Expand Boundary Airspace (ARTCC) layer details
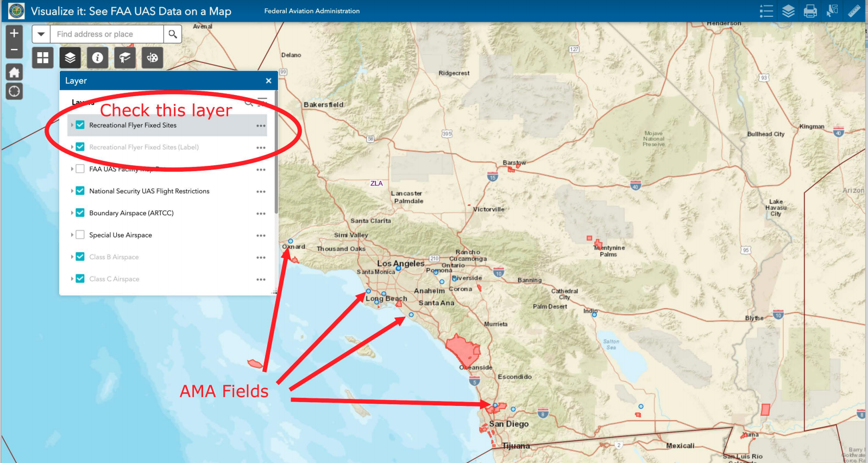 [x=72, y=213]
